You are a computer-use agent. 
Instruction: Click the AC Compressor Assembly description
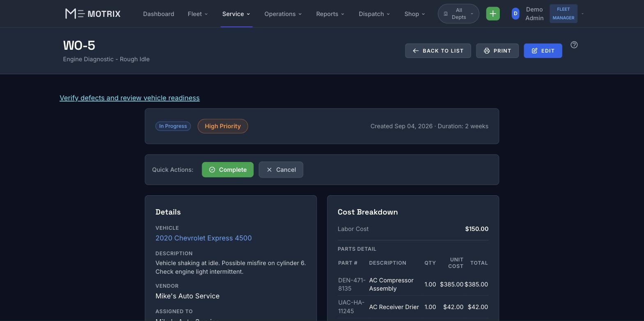pyautogui.click(x=391, y=284)
